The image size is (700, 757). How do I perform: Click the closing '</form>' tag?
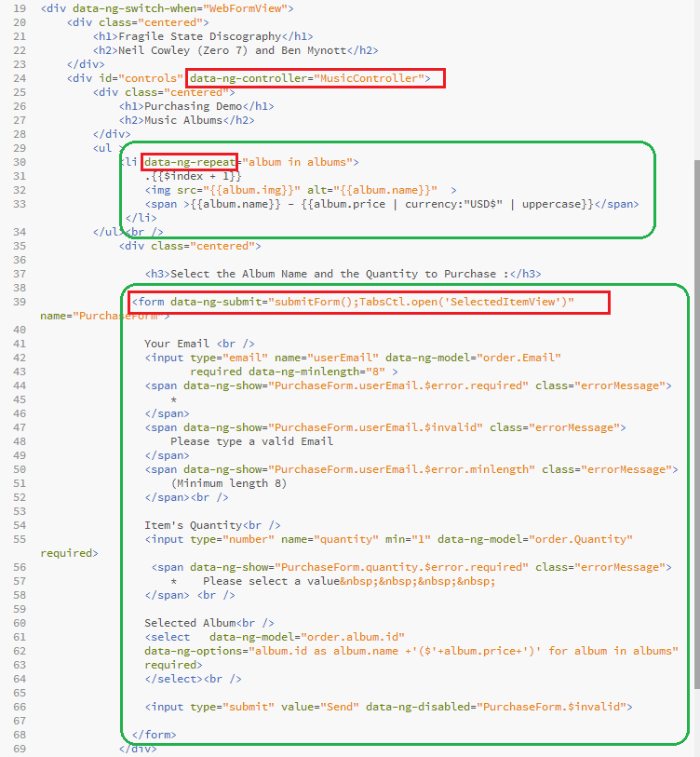tap(154, 736)
